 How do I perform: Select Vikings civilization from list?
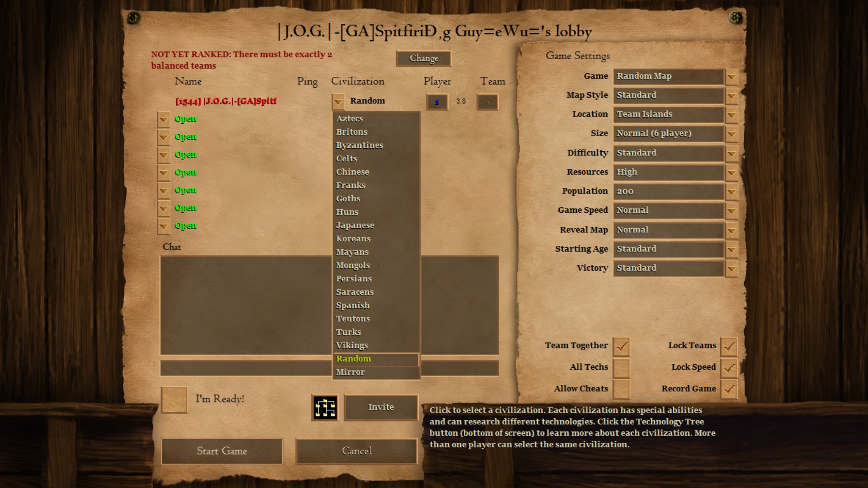coord(351,345)
